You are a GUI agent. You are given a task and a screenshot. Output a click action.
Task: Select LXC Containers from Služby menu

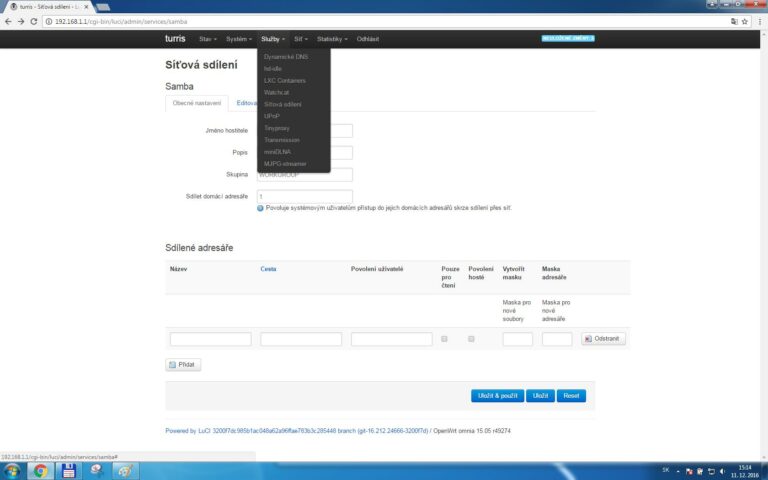285,80
